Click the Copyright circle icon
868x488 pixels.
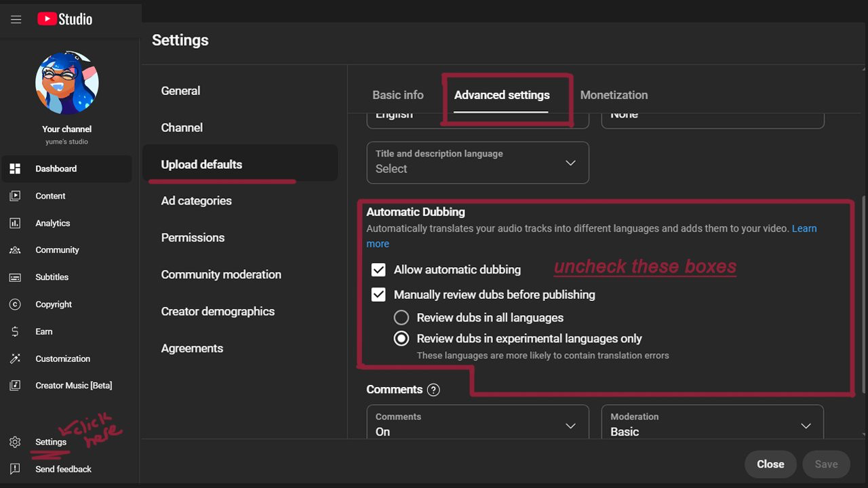pyautogui.click(x=15, y=304)
